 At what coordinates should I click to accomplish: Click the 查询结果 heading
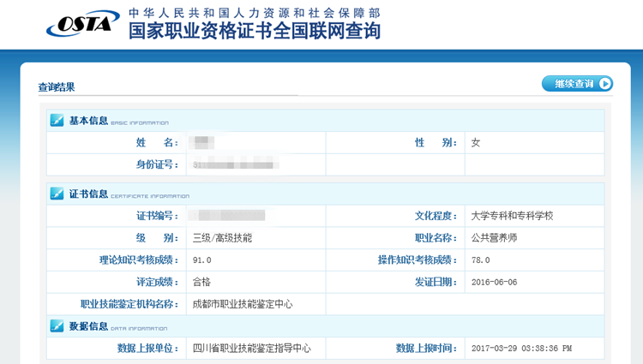pyautogui.click(x=57, y=87)
